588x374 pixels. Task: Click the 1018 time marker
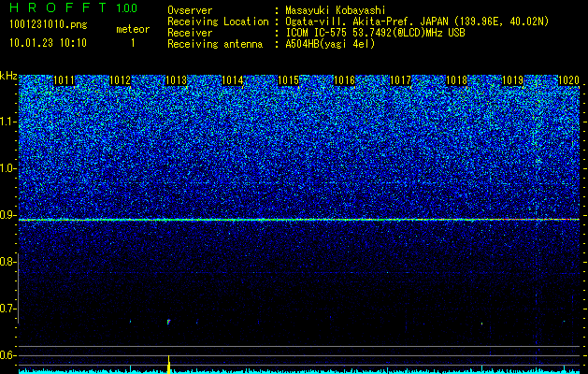457,80
